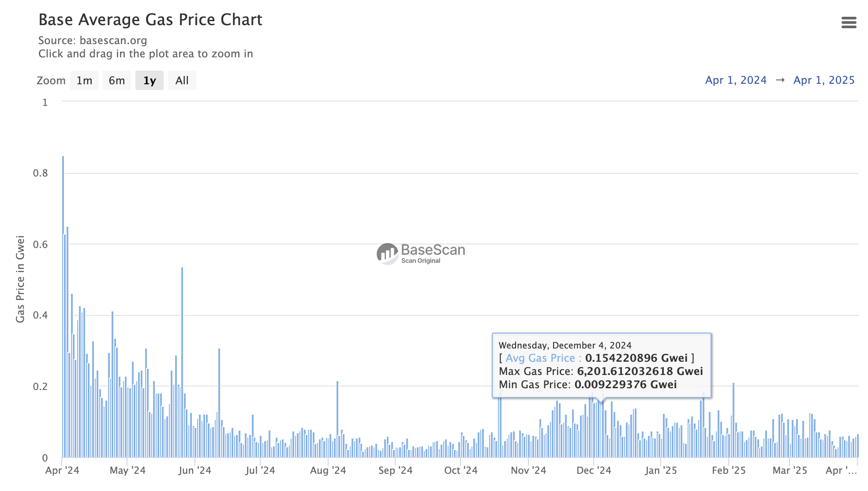Click the Aug '24 spike bar

coord(337,419)
